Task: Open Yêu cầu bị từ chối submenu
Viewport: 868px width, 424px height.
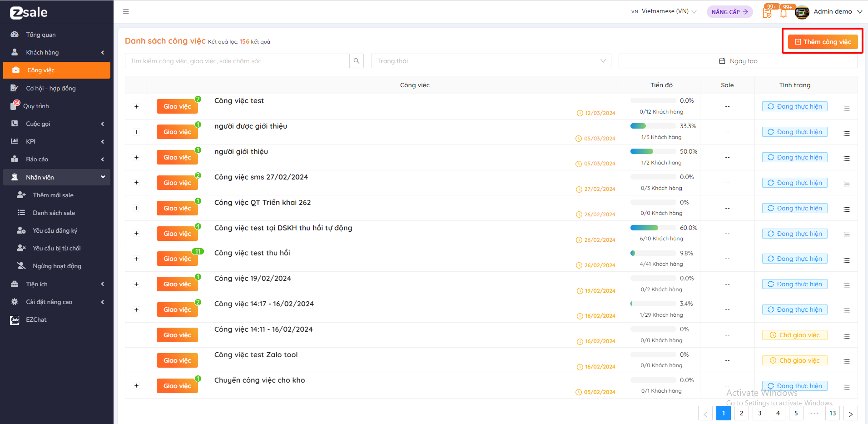Action: click(x=57, y=248)
